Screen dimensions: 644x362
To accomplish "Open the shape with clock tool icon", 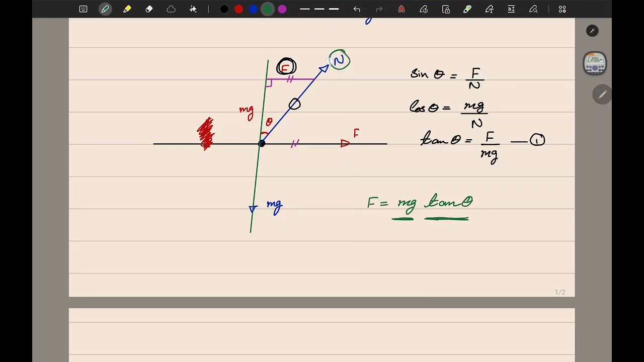I will [x=424, y=9].
